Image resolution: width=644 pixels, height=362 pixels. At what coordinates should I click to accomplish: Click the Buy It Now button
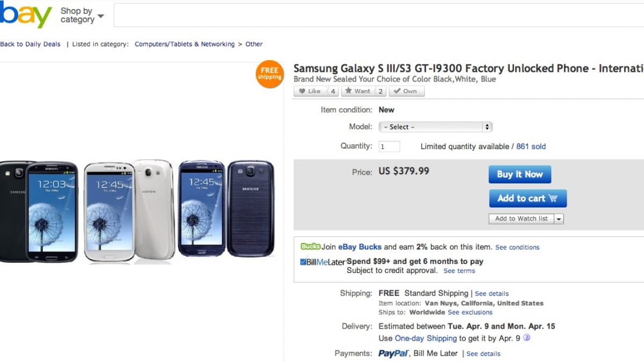519,174
